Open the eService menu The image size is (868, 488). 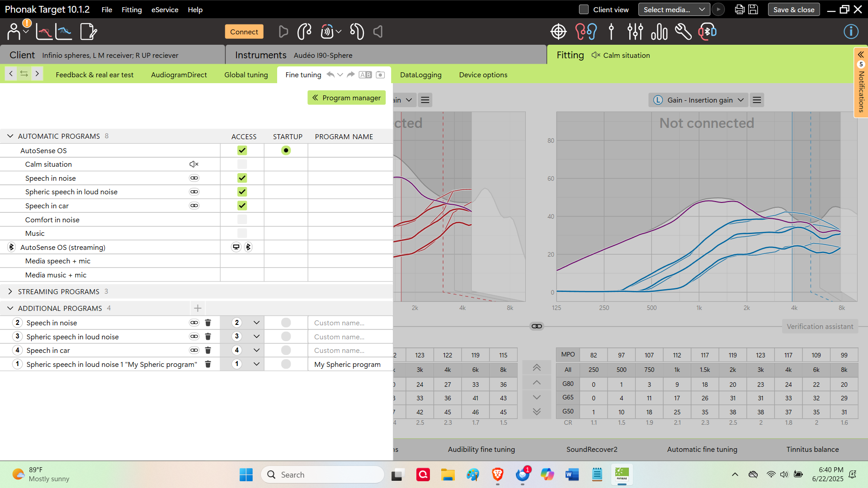click(165, 9)
